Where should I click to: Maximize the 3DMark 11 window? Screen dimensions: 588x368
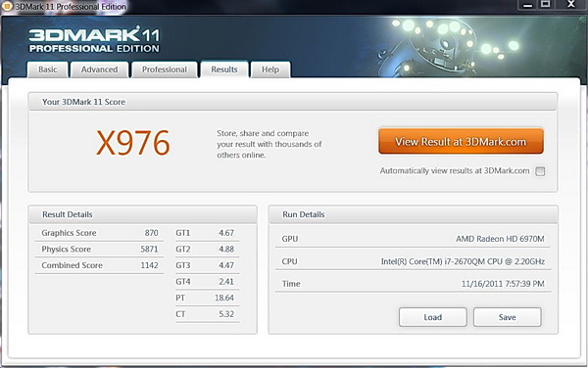pos(545,5)
